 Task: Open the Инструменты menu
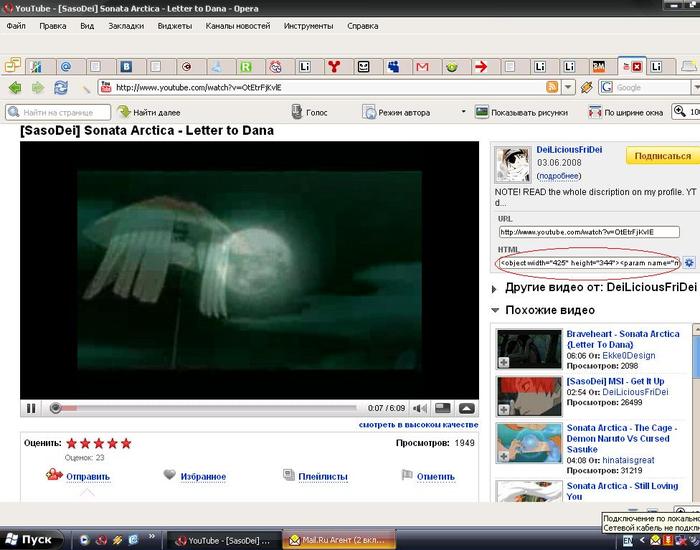[x=308, y=26]
